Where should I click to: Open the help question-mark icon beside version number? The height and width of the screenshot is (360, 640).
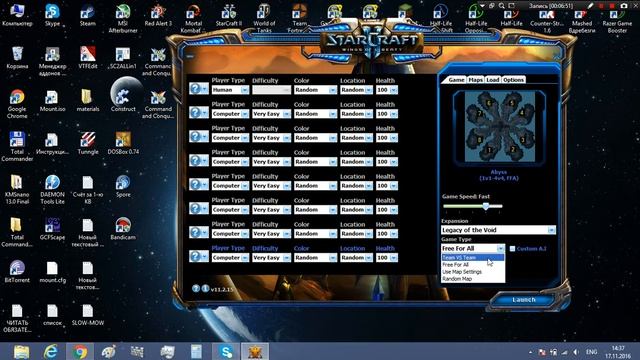196,289
